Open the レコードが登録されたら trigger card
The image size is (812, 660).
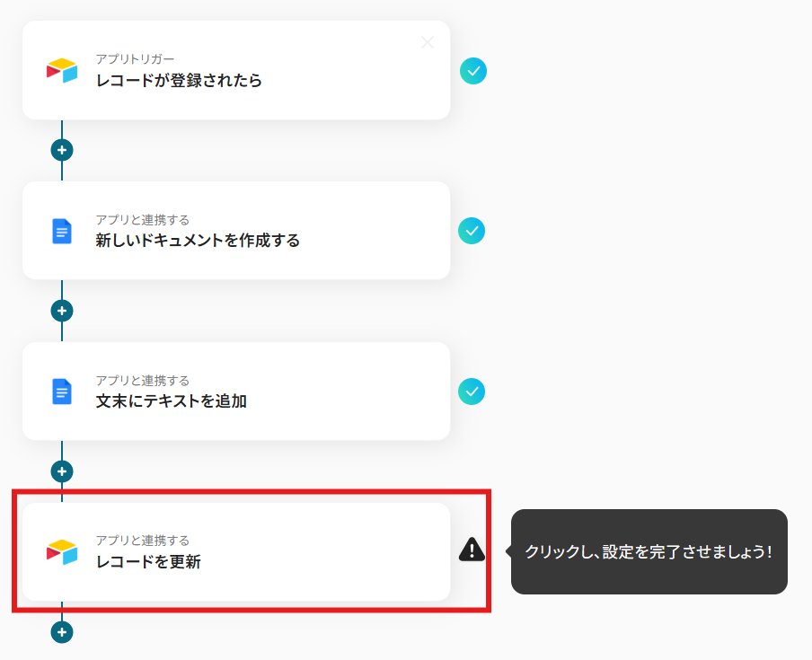click(236, 70)
